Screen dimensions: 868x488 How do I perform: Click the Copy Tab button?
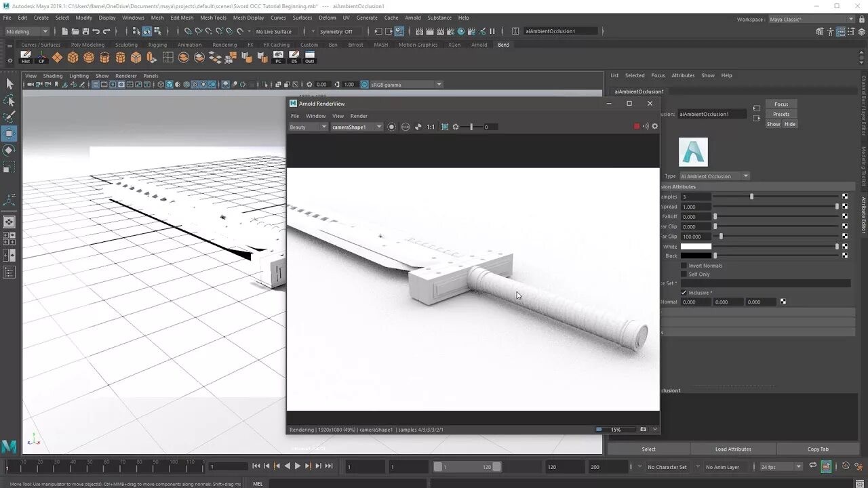(817, 449)
